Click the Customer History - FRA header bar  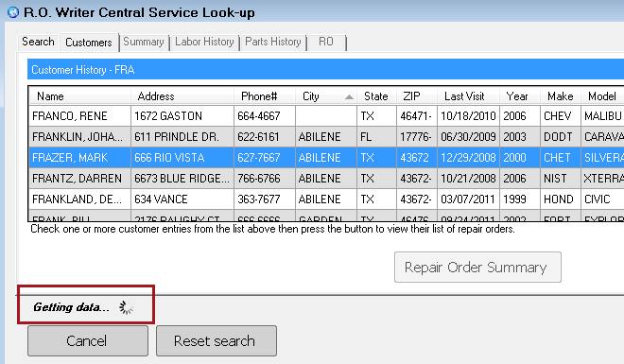325,70
